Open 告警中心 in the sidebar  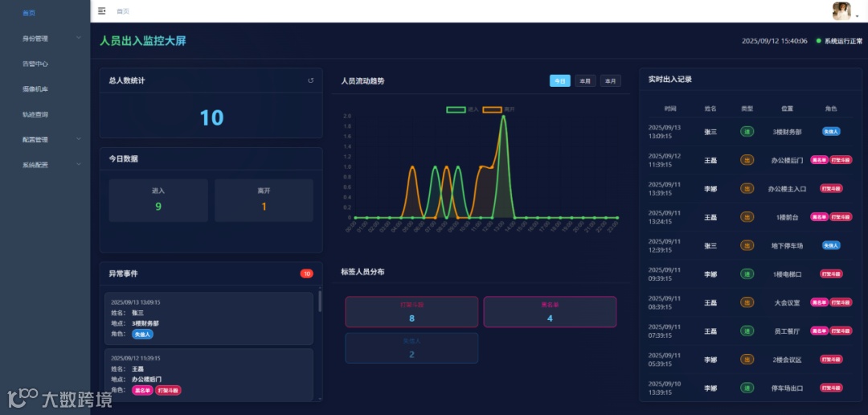point(35,64)
